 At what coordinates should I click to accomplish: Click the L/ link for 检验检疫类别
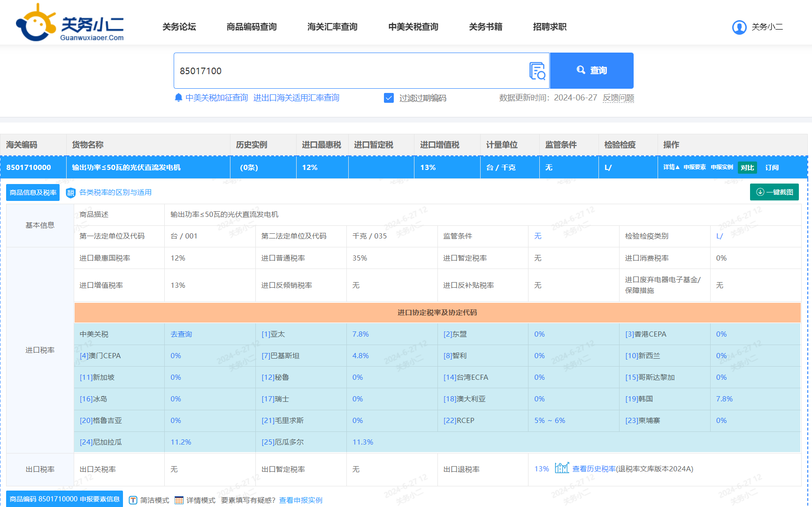tap(720, 236)
